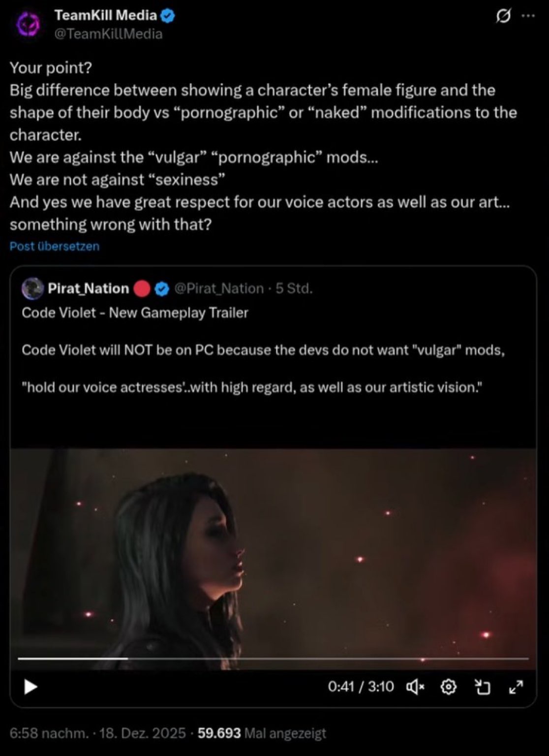This screenshot has width=549, height=756.
Task: Click the Grok slash-circle icon
Action: (x=503, y=16)
